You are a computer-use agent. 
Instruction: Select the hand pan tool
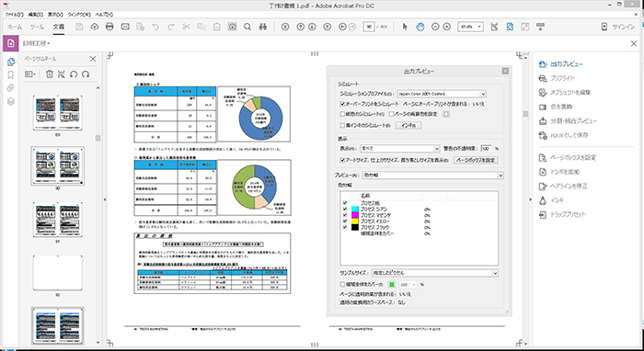tap(420, 27)
